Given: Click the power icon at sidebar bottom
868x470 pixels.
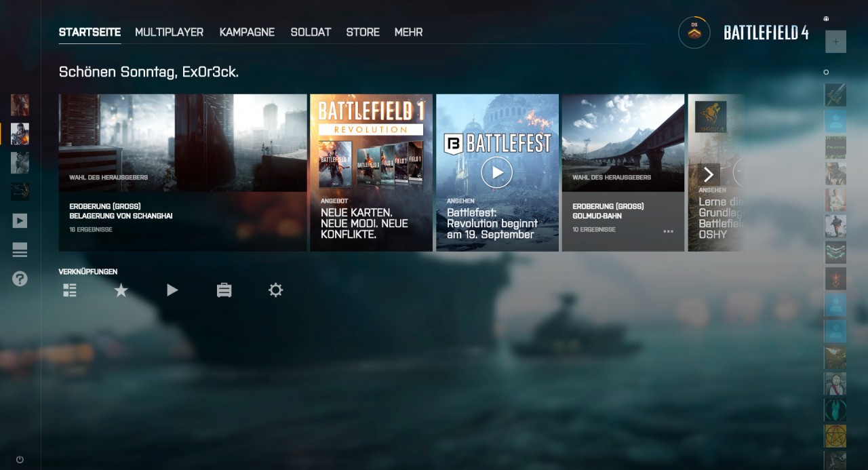Looking at the screenshot, I should click(20, 459).
